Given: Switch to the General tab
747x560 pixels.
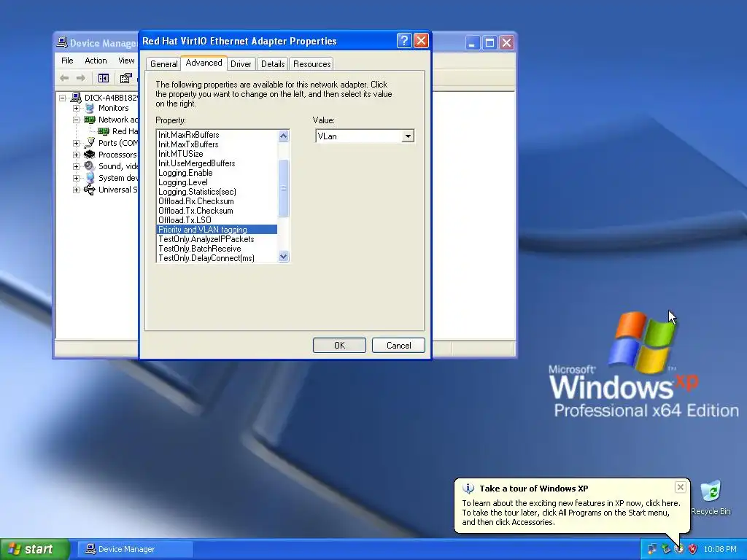Looking at the screenshot, I should pyautogui.click(x=164, y=64).
